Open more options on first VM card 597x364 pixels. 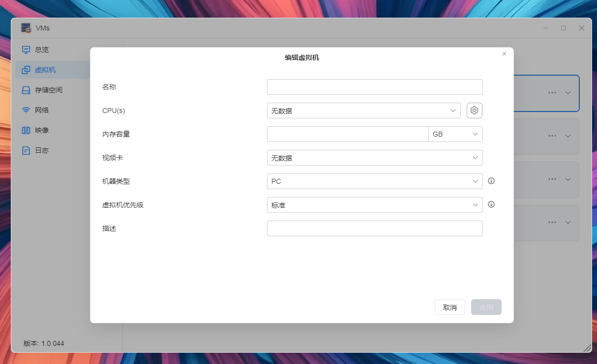pos(552,92)
